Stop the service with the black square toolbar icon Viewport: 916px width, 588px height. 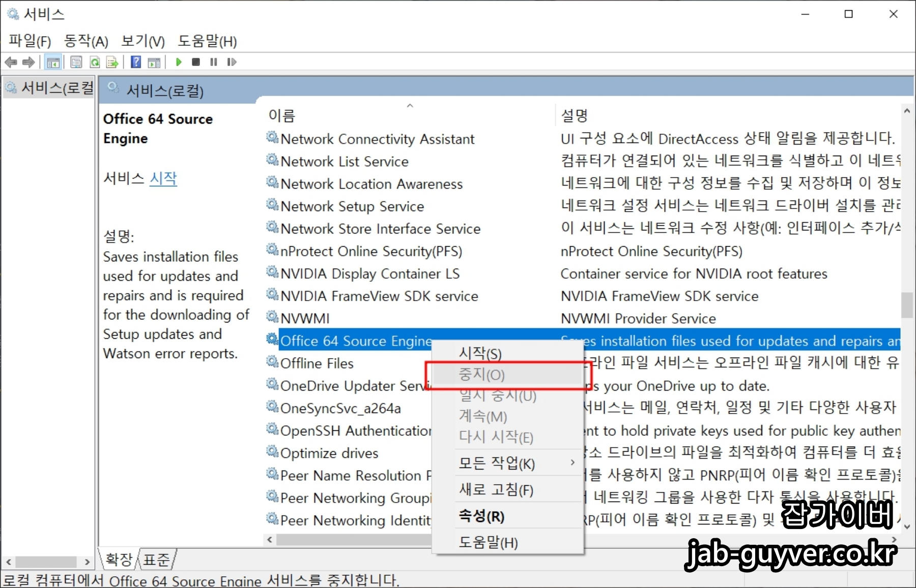[195, 62]
